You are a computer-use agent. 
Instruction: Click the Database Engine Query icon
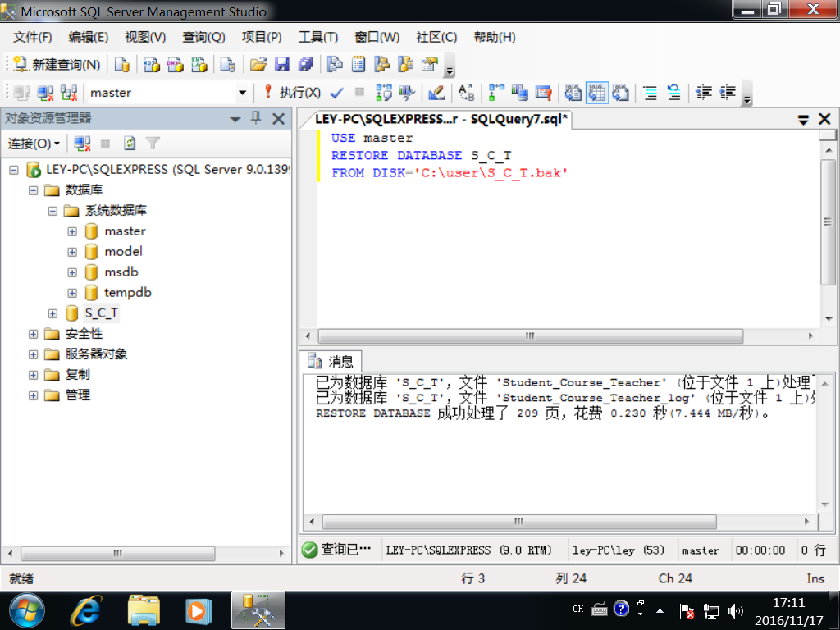(122, 65)
